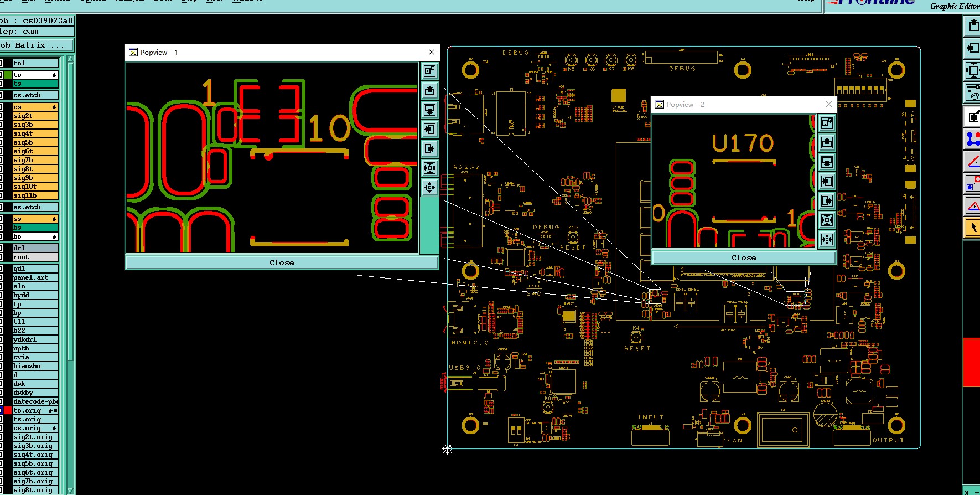The image size is (980, 495).
Task: Click Close button in Popview 1
Action: [282, 262]
